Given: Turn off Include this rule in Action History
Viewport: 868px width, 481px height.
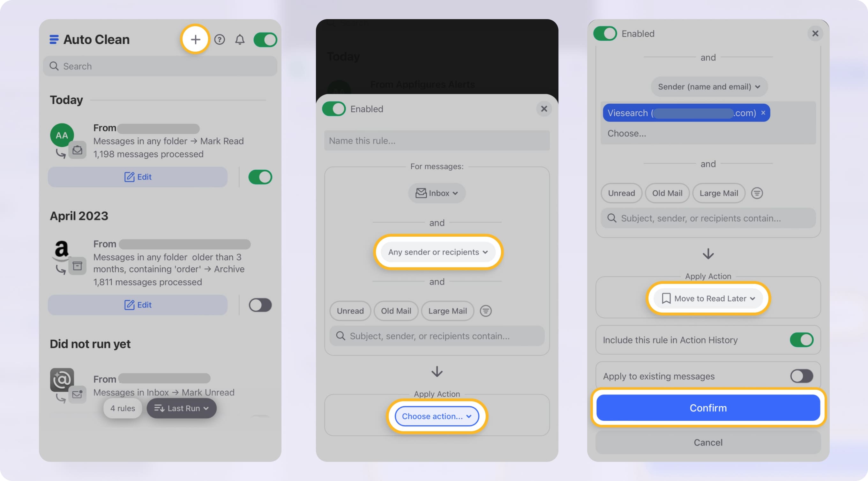Looking at the screenshot, I should (x=802, y=340).
